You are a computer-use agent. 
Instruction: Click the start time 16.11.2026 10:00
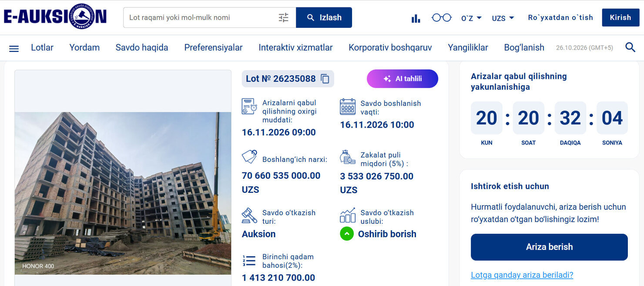377,125
